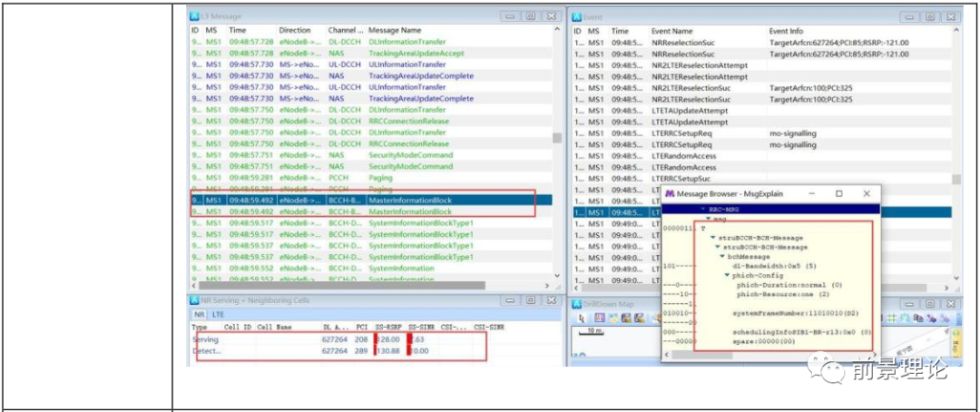
Task: Click the systemFrameNumber:11010010 line
Action: (x=794, y=311)
